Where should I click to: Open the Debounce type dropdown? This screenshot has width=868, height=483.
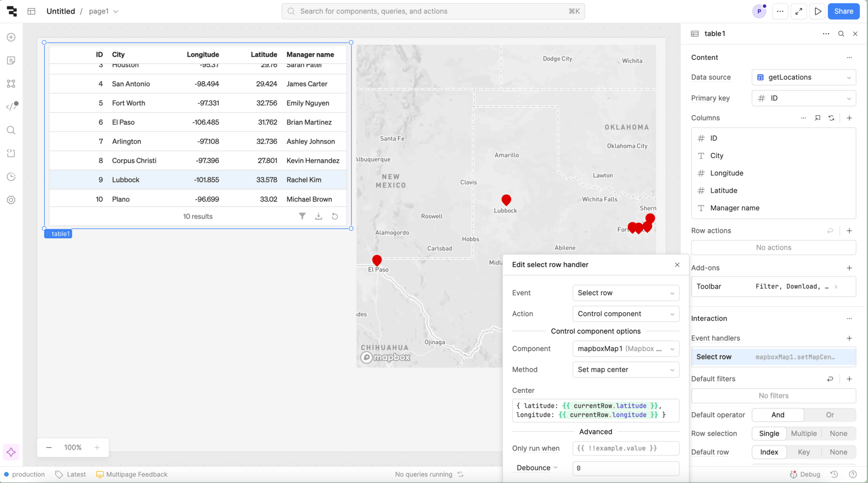click(537, 468)
